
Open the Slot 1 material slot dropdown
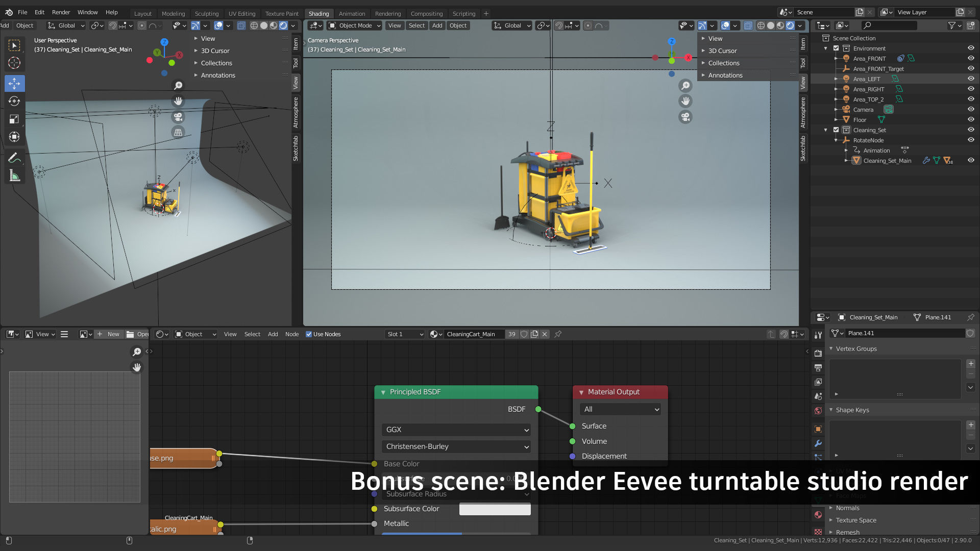click(405, 334)
